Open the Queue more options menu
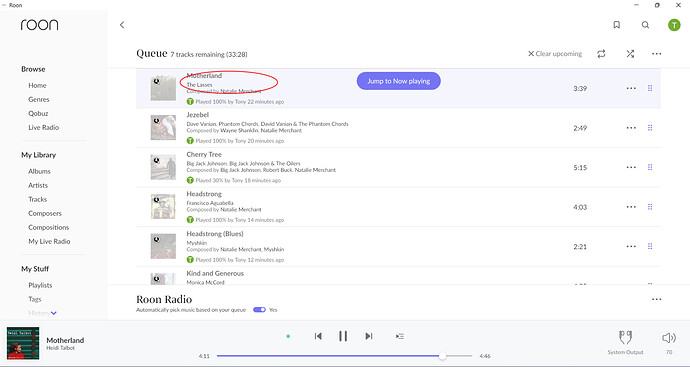The width and height of the screenshot is (690, 367). (x=657, y=54)
